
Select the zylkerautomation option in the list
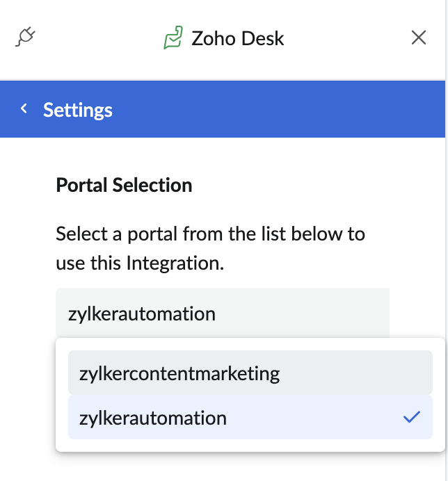coord(153,418)
